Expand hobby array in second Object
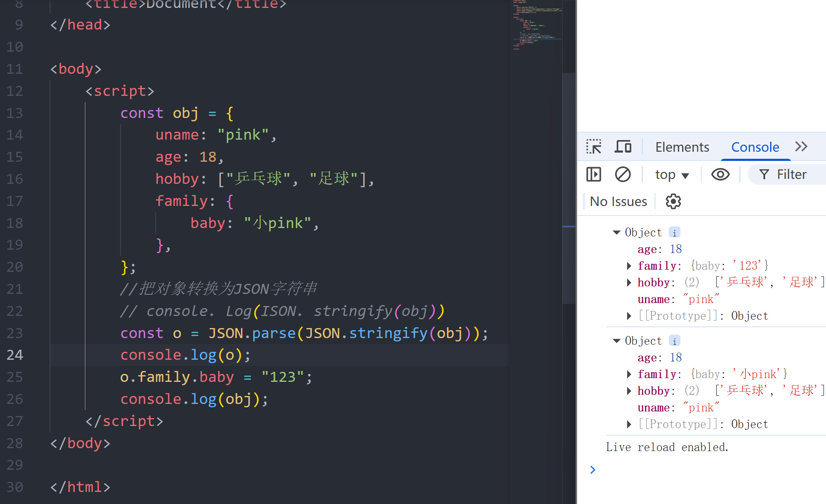Image resolution: width=826 pixels, height=504 pixels. (629, 391)
